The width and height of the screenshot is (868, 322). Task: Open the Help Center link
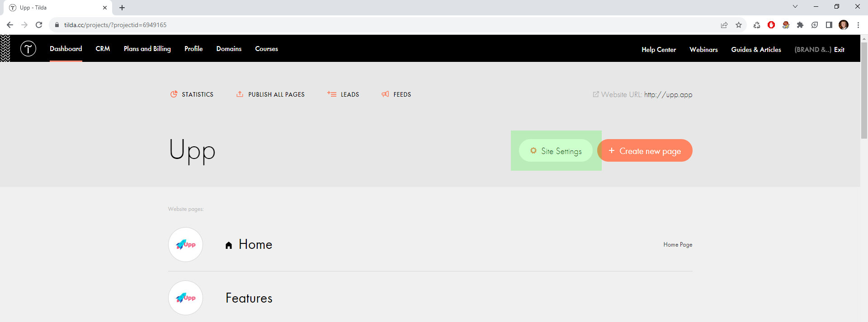click(x=659, y=49)
